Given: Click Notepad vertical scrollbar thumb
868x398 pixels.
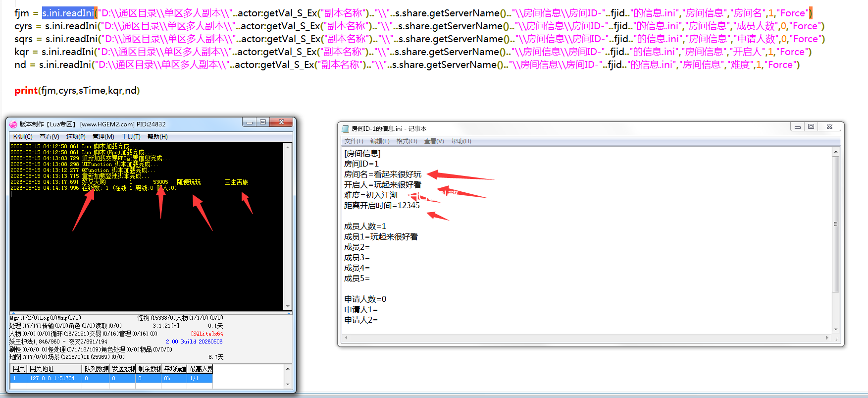Looking at the screenshot, I should tap(836, 224).
